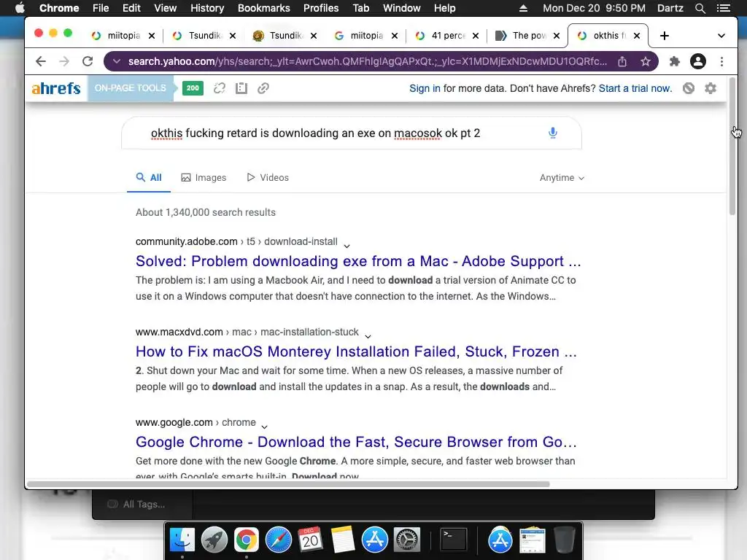
Task: Go back to the previous page
Action: (41, 61)
